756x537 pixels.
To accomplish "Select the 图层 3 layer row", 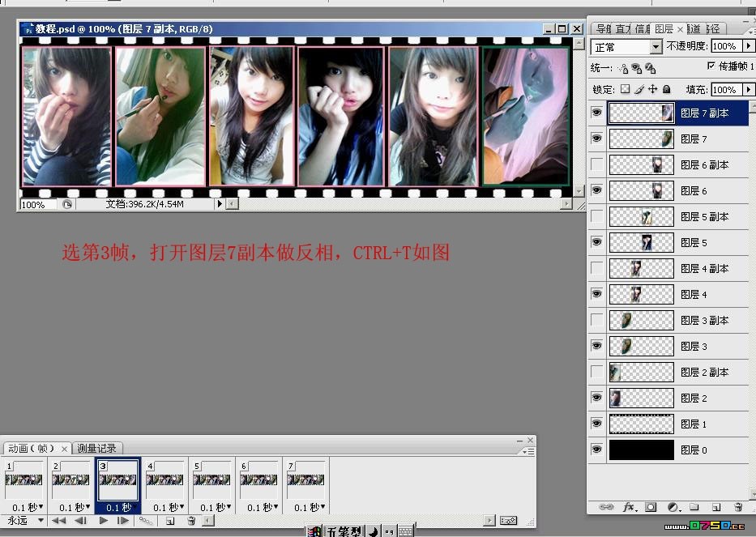I will click(669, 346).
